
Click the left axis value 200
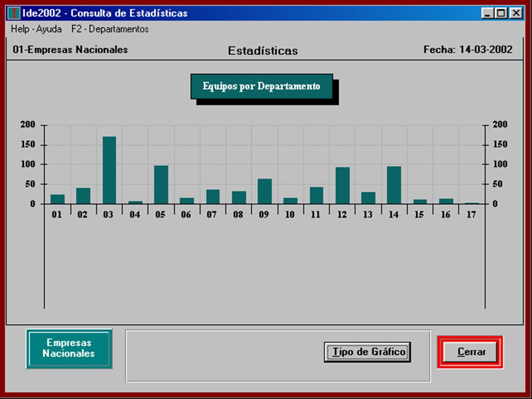28,125
